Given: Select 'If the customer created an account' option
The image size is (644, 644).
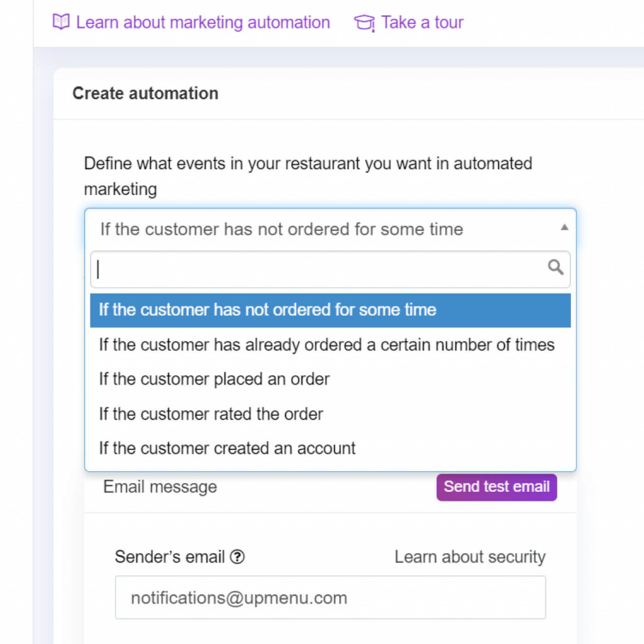Looking at the screenshot, I should point(226,448).
